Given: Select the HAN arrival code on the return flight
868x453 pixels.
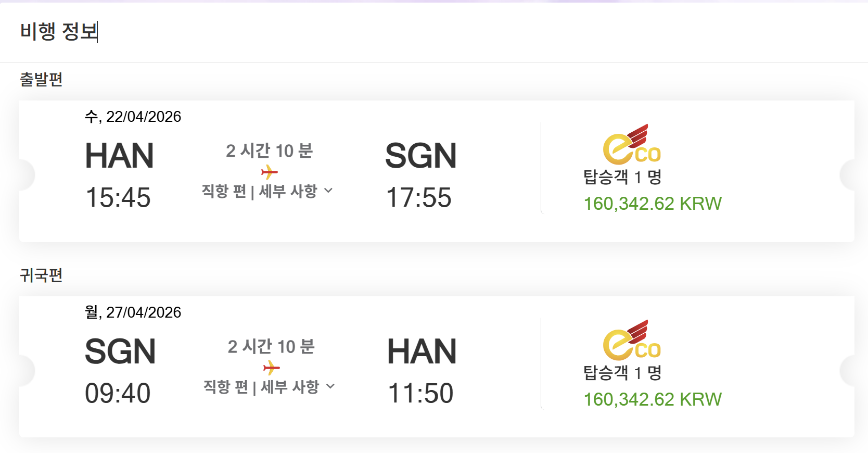Looking at the screenshot, I should point(422,351).
